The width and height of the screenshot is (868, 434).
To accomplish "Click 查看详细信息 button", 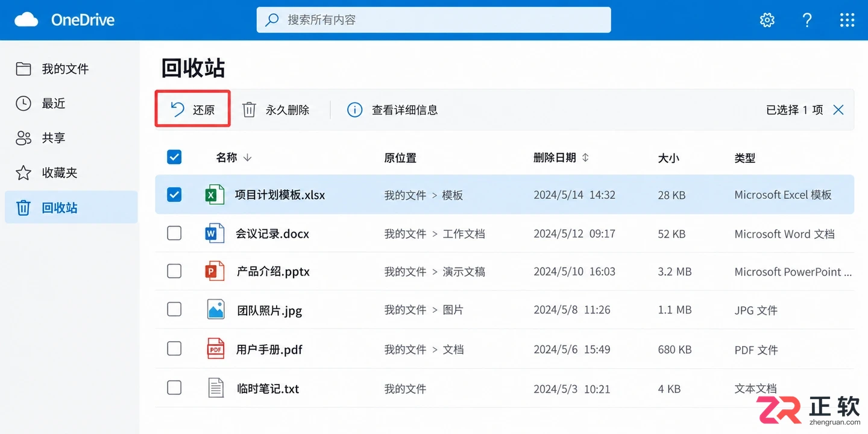I will (x=392, y=110).
